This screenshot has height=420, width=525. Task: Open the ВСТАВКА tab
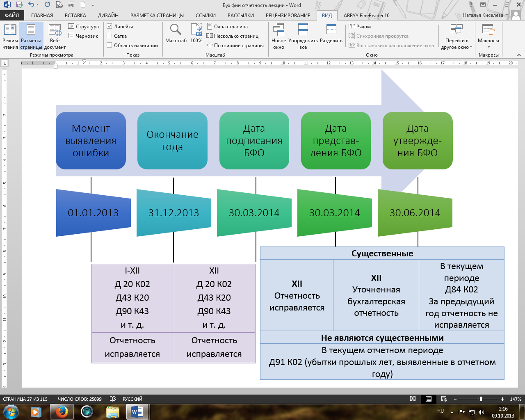pos(75,15)
